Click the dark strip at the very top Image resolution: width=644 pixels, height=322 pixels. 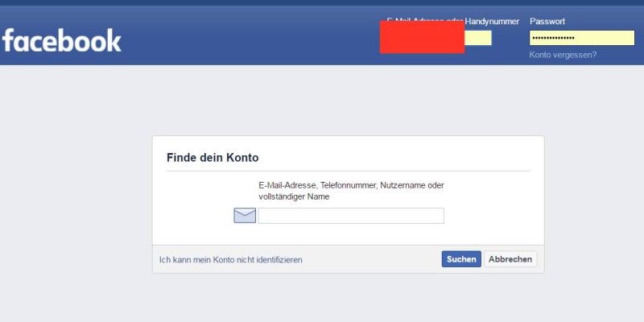(322, 2)
